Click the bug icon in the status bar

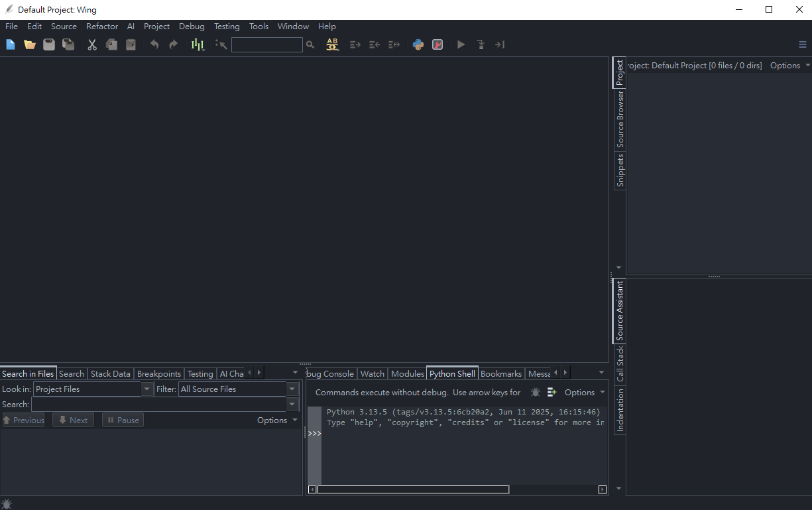pos(7,504)
